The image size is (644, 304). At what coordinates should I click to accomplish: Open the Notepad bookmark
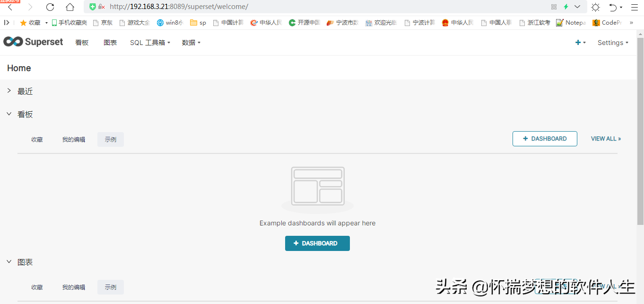(x=571, y=22)
